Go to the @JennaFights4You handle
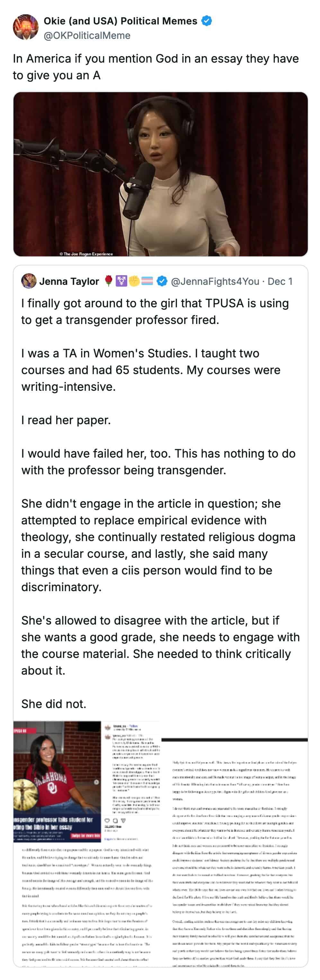 [x=215, y=281]
